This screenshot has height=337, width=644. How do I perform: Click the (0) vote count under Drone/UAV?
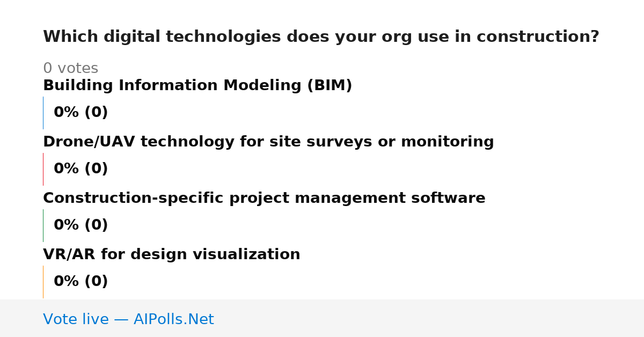pos(96,169)
